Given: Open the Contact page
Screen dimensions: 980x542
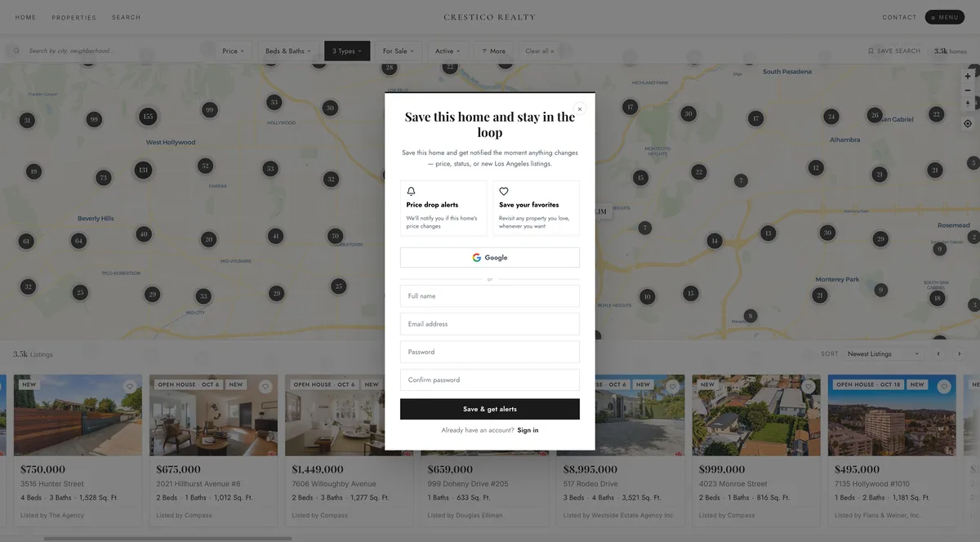Looking at the screenshot, I should point(899,17).
